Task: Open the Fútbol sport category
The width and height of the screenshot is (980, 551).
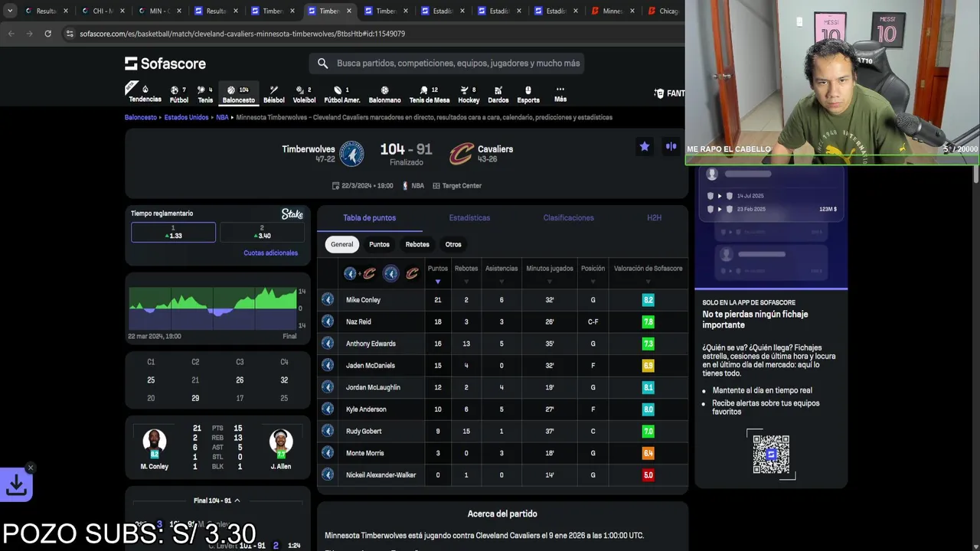Action: (178, 94)
